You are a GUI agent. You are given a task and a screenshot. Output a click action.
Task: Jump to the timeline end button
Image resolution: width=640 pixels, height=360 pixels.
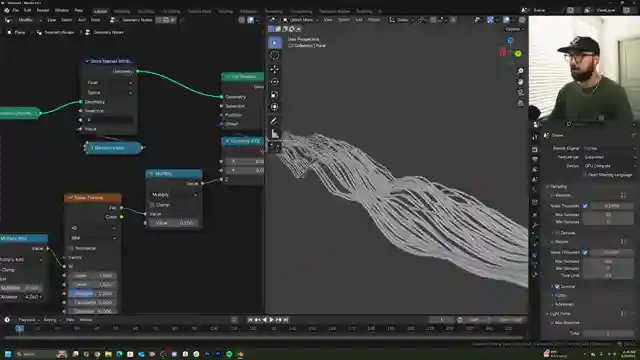click(x=286, y=320)
